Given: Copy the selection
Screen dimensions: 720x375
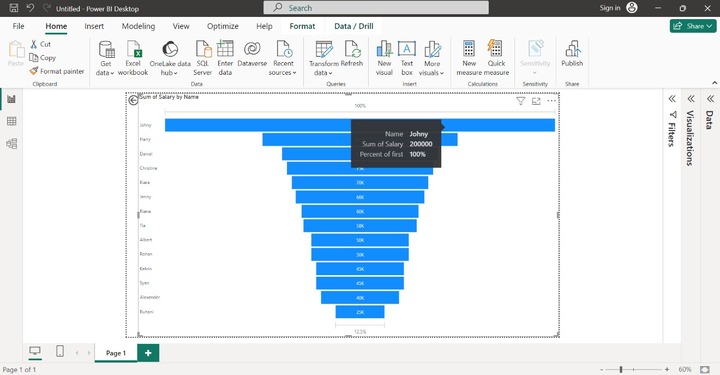Looking at the screenshot, I should [43, 57].
